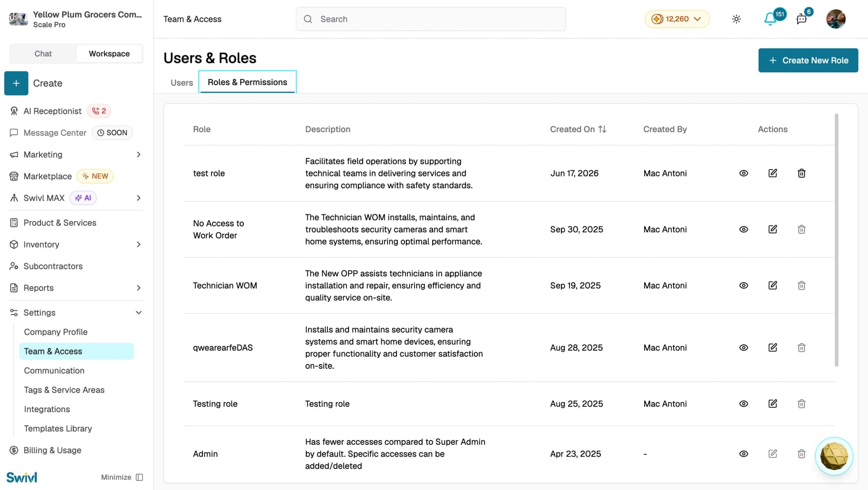Collapse the Settings section chevron
This screenshot has width=868, height=490.
click(x=139, y=313)
